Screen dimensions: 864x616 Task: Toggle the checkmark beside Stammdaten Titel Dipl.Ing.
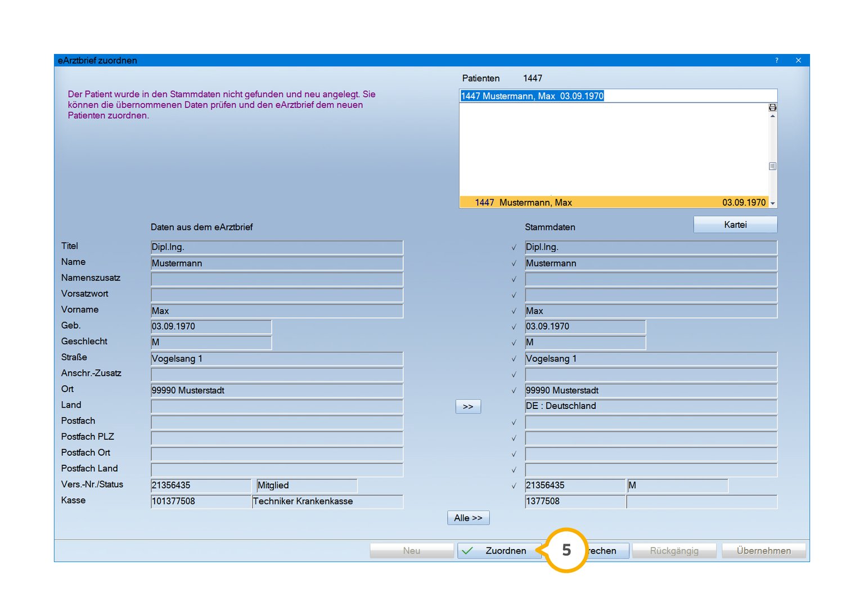coord(514,248)
